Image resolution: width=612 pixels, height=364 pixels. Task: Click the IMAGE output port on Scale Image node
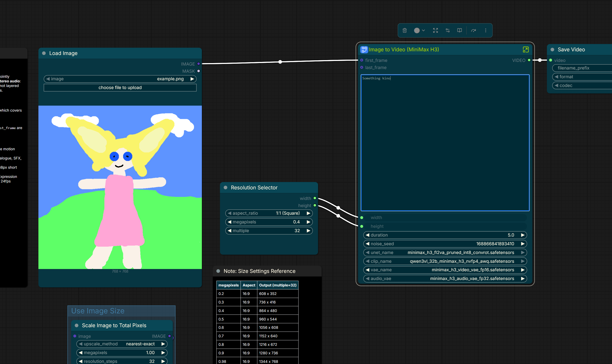pos(169,336)
